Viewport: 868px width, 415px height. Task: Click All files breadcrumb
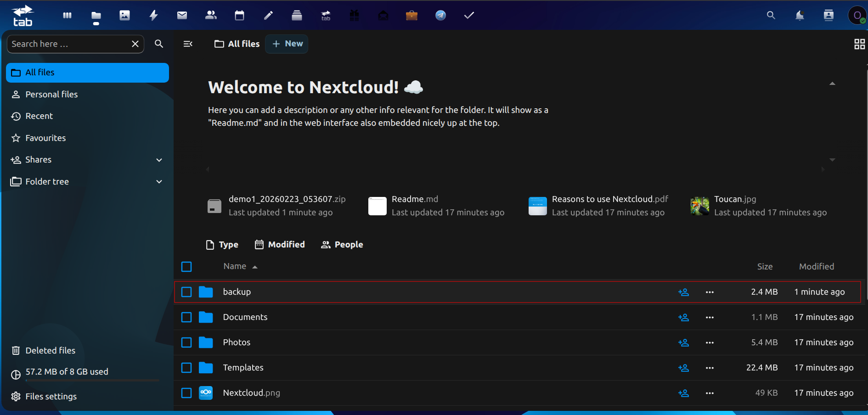point(237,44)
